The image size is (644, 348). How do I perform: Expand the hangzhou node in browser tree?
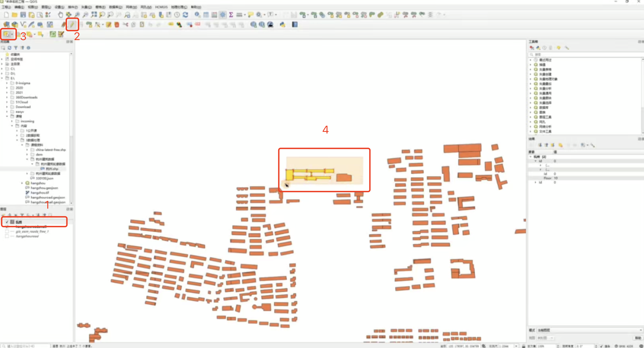(x=22, y=183)
